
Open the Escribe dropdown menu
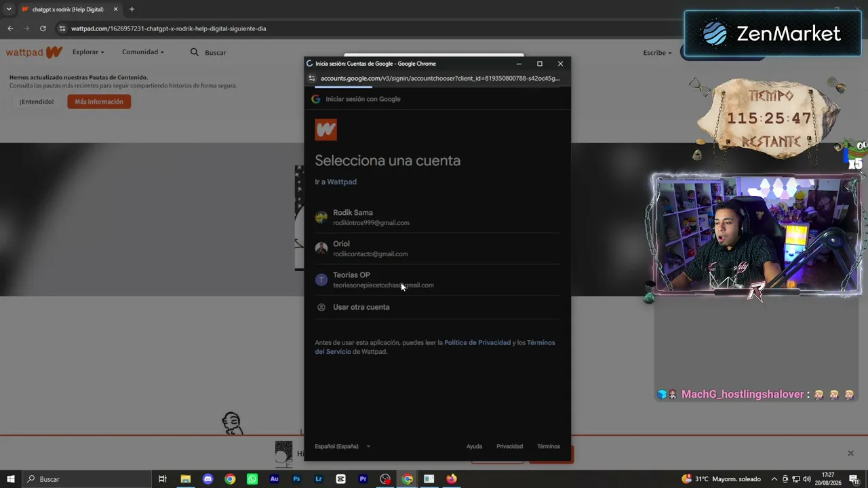(657, 53)
